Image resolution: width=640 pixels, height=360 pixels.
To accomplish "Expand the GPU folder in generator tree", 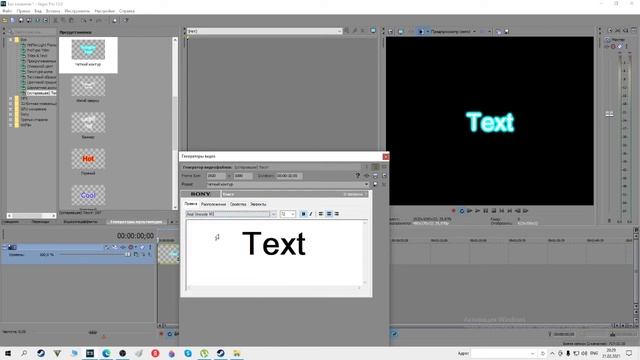I will (x=11, y=109).
